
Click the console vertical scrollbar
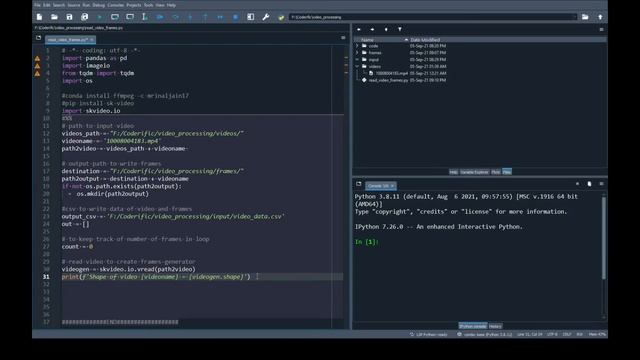pos(603,238)
